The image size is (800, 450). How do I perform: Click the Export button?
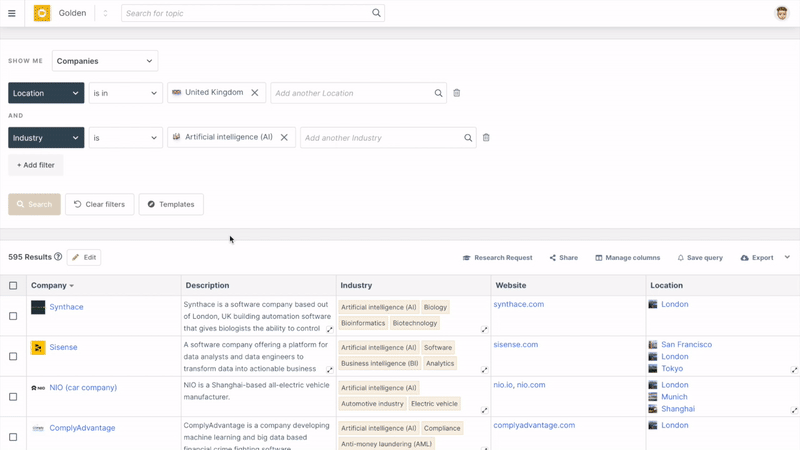757,258
